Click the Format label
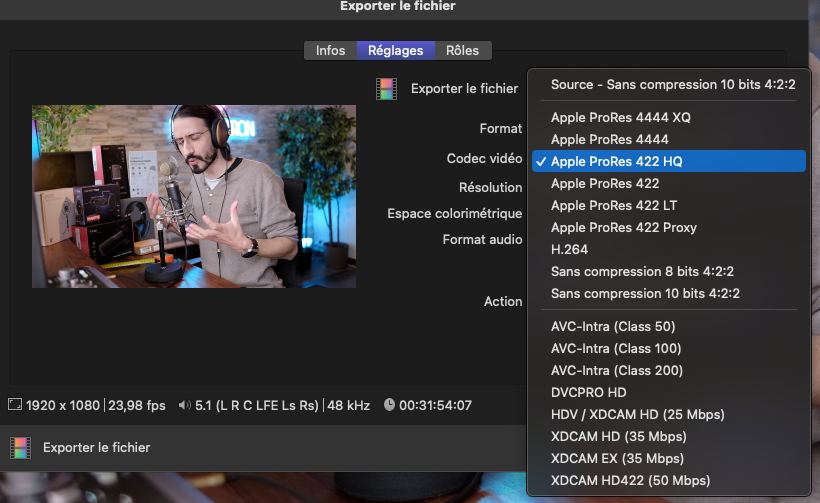The height and width of the screenshot is (503, 820). (500, 129)
